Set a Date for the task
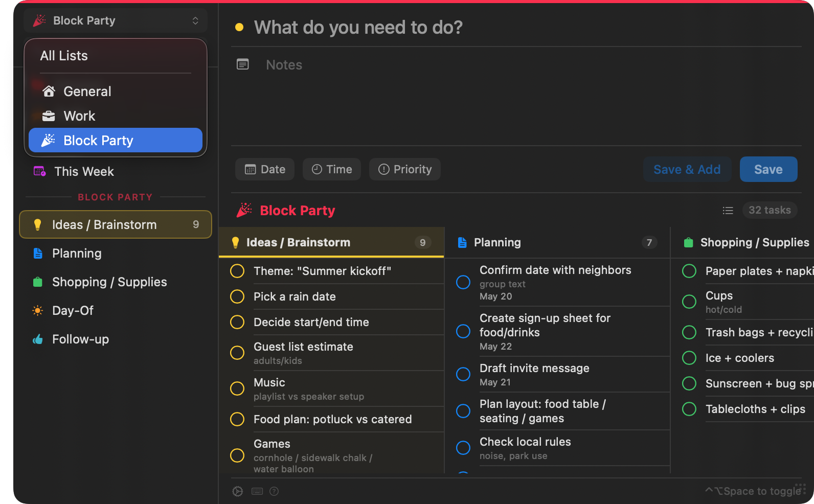The width and height of the screenshot is (814, 504). pyautogui.click(x=265, y=169)
